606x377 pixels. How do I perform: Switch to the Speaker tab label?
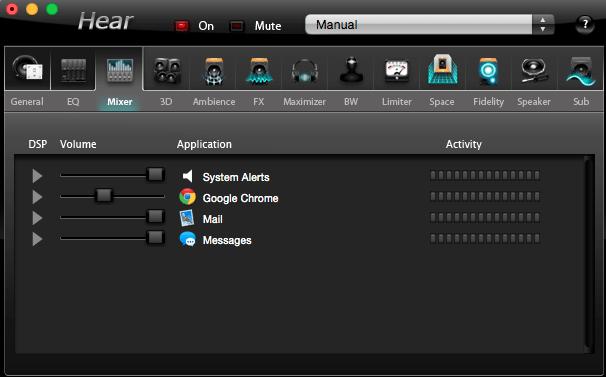tap(534, 102)
